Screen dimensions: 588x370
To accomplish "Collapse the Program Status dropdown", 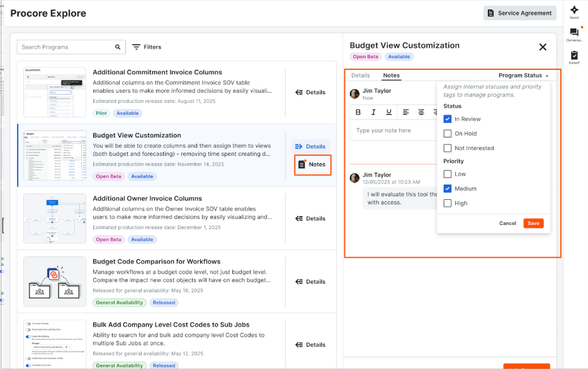I will (x=524, y=76).
